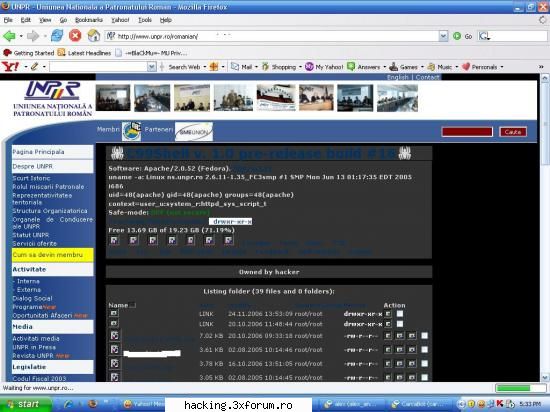Reload the page with the Reload icon

click(57, 35)
